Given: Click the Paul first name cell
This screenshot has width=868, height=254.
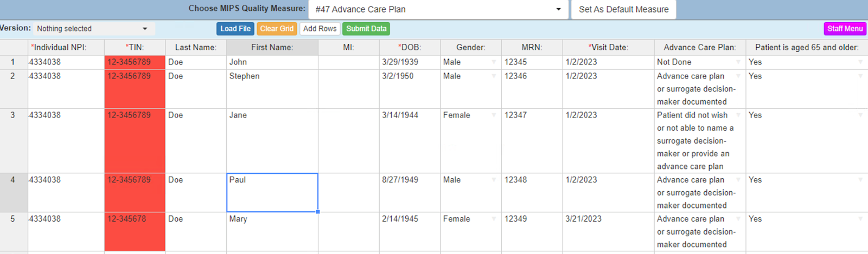Looking at the screenshot, I should pyautogui.click(x=272, y=192).
